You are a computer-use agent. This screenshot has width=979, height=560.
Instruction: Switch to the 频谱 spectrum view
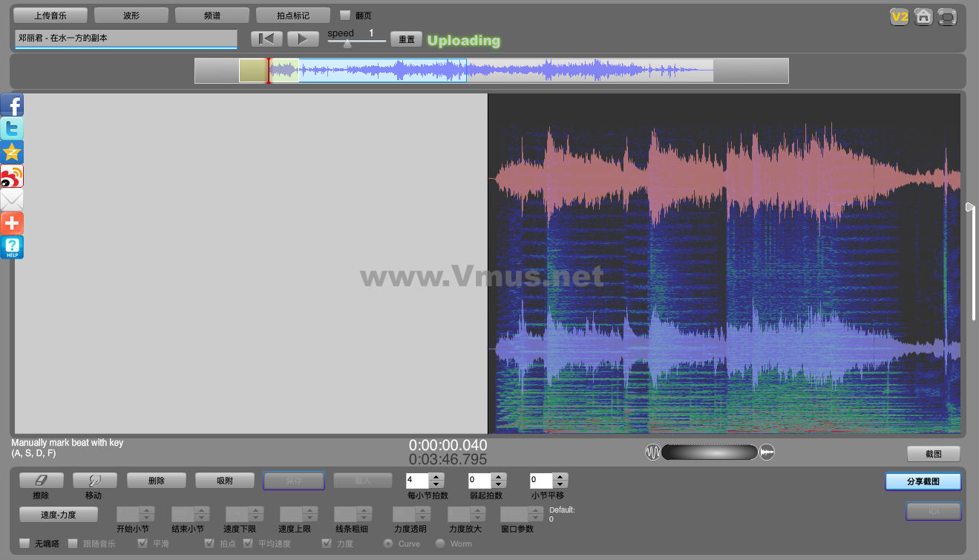coord(212,15)
